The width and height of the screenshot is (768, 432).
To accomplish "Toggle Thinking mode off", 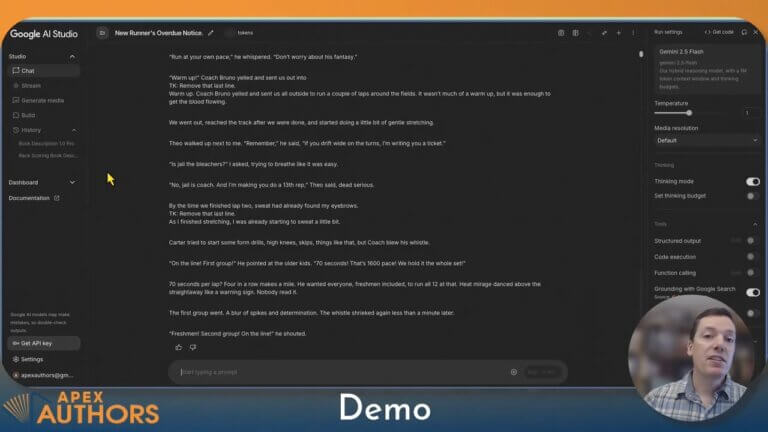I will click(752, 182).
